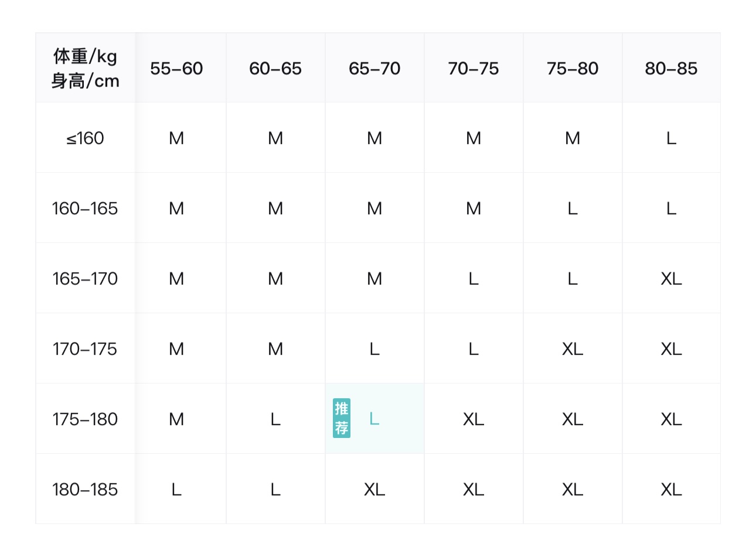Click the 70–75 weight column header
756x534 pixels.
coord(474,68)
